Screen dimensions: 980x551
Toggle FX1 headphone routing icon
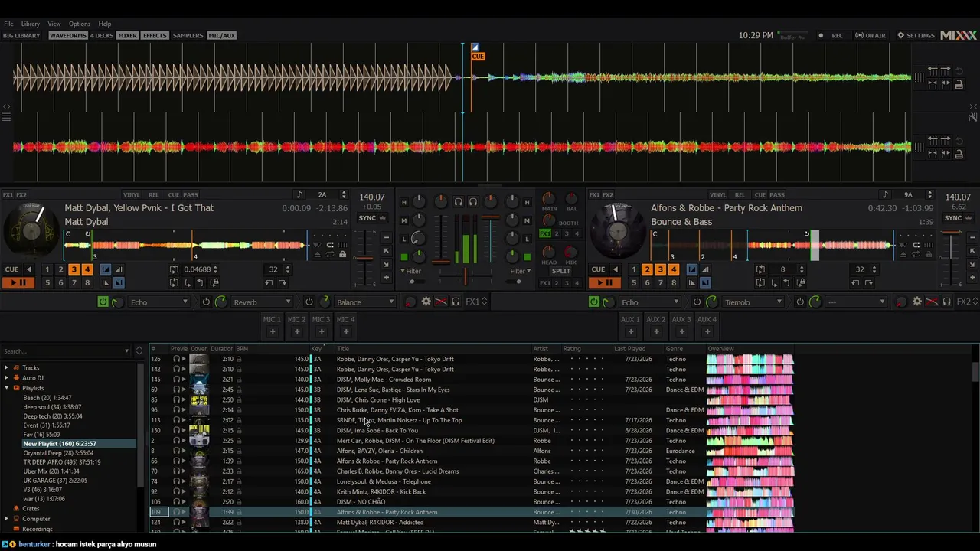tap(456, 302)
